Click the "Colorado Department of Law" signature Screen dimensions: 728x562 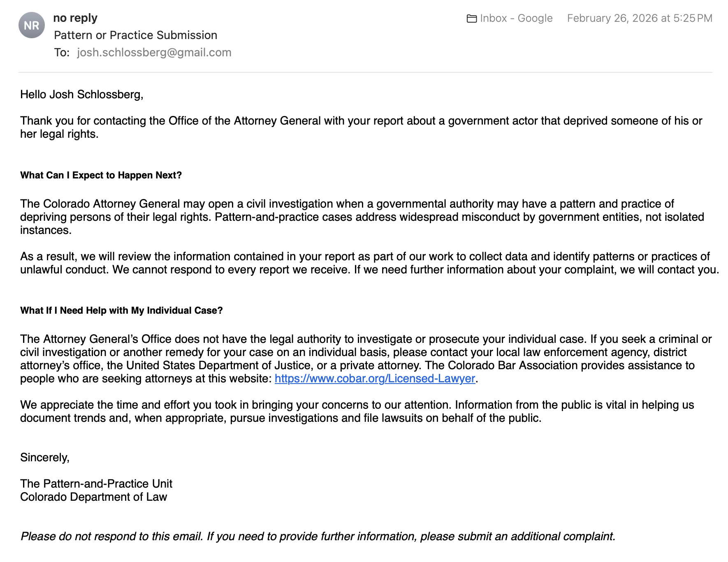pos(94,497)
